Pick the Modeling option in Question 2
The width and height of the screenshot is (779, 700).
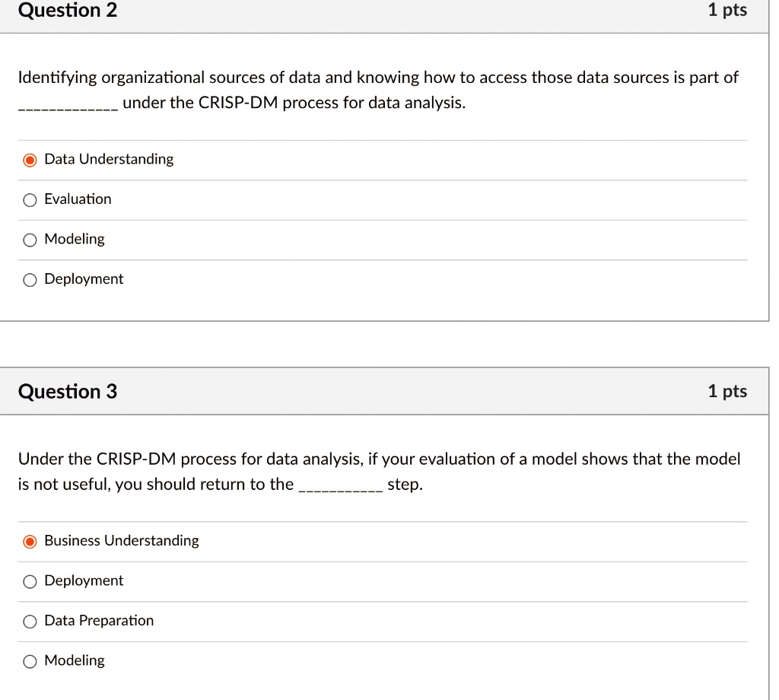click(x=30, y=240)
